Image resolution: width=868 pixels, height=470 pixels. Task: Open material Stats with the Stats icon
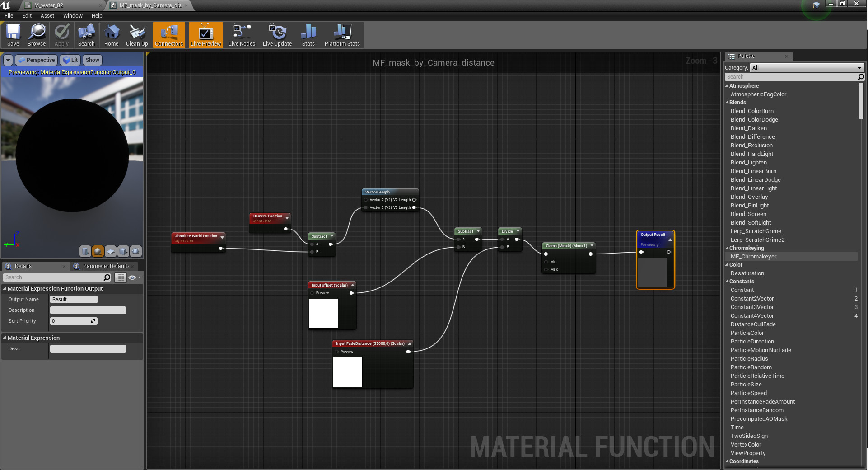[x=308, y=35]
